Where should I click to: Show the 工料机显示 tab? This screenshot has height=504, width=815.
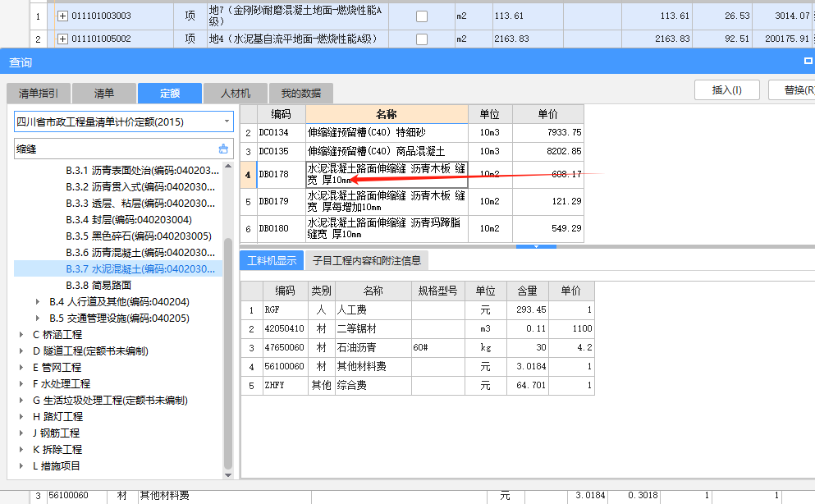(x=272, y=260)
